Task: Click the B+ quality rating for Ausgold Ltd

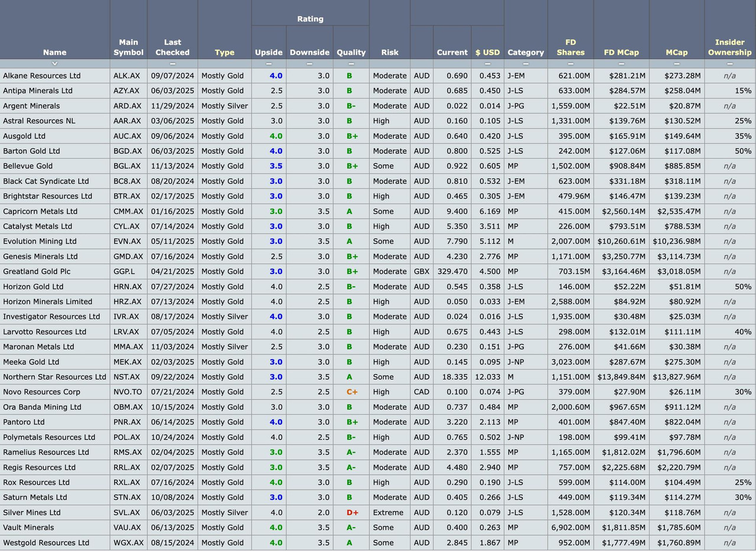Action: coord(351,136)
